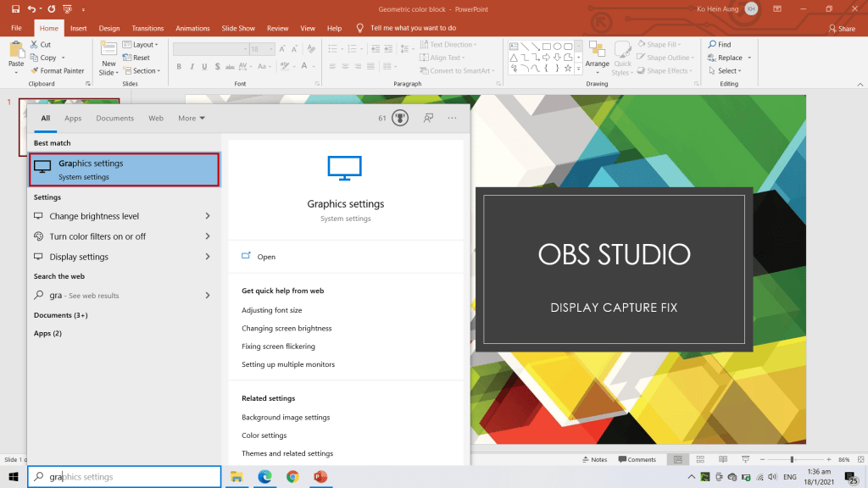Select the Apps tab in search panel
The height and width of the screenshot is (488, 868).
[73, 119]
